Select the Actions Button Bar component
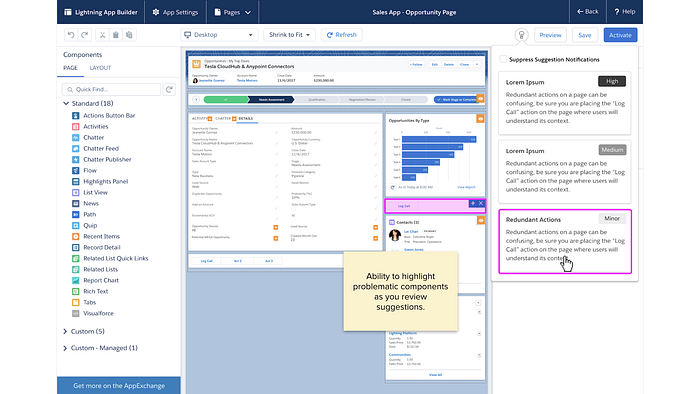This screenshot has width=700, height=394. click(x=104, y=115)
